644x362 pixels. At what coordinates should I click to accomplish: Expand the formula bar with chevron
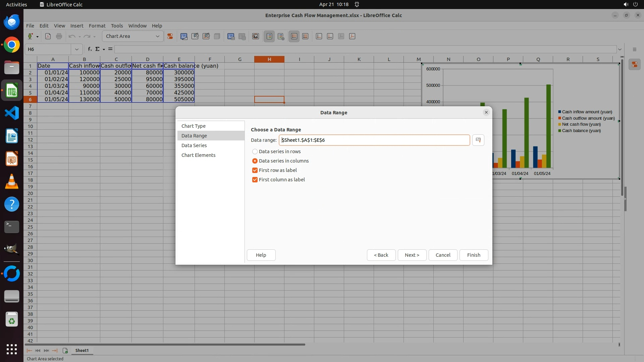pyautogui.click(x=620, y=49)
